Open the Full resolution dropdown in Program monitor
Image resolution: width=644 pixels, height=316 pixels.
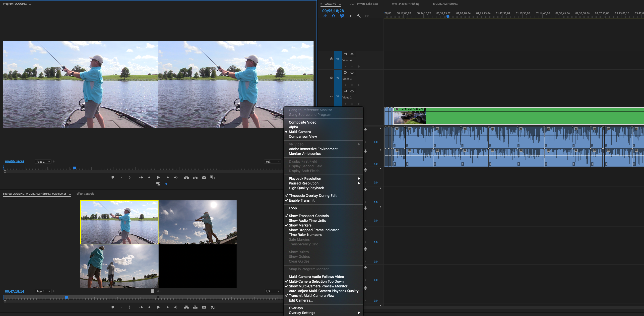tap(272, 162)
